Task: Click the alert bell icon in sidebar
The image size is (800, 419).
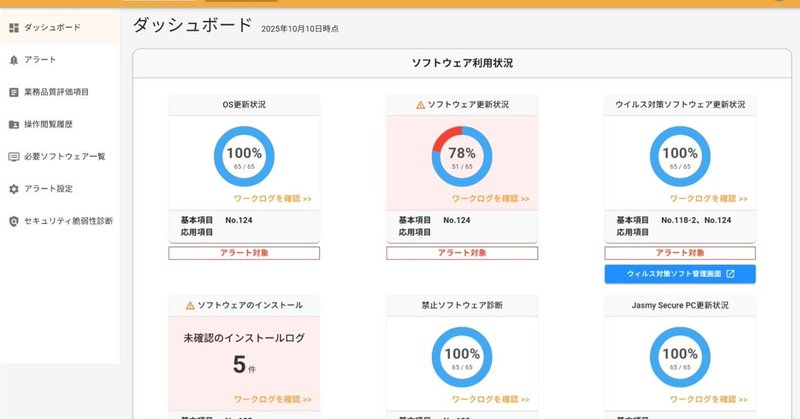Action: [14, 60]
